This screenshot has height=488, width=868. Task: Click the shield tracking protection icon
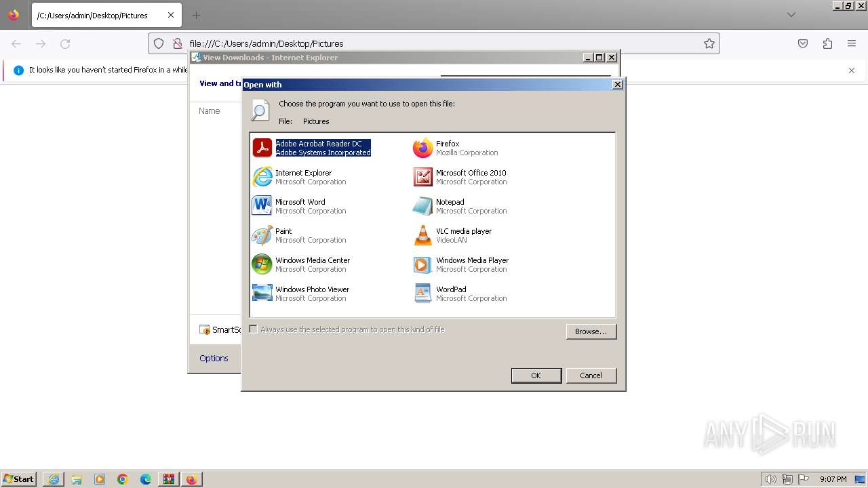[x=159, y=43]
